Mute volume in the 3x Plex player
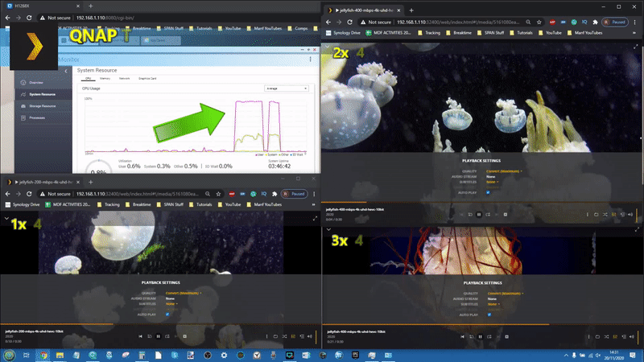Image resolution: width=644 pixels, height=362 pixels. click(632, 336)
